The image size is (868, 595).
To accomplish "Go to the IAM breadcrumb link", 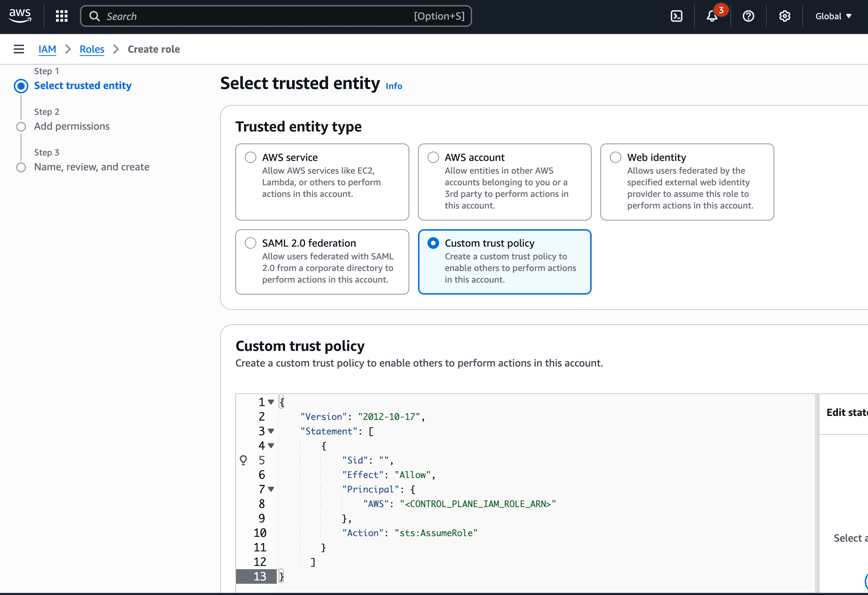I will (x=48, y=49).
